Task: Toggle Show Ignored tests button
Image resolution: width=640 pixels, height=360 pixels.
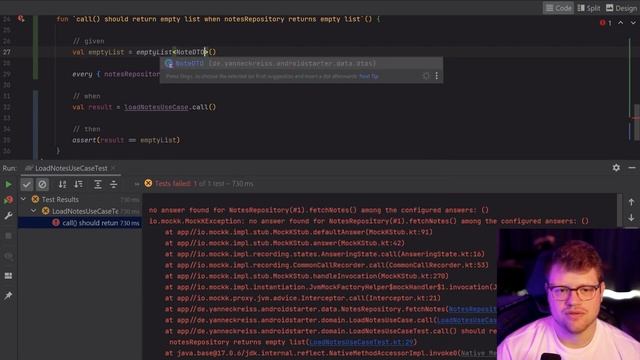Action: tap(42, 184)
